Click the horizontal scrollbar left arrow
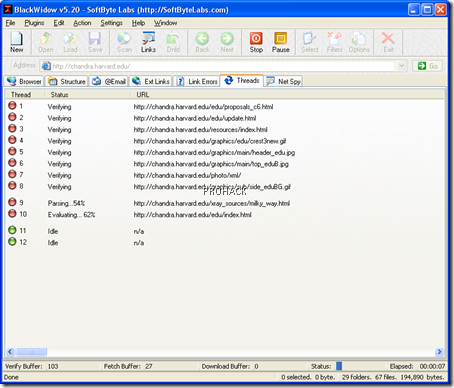 coord(10,352)
